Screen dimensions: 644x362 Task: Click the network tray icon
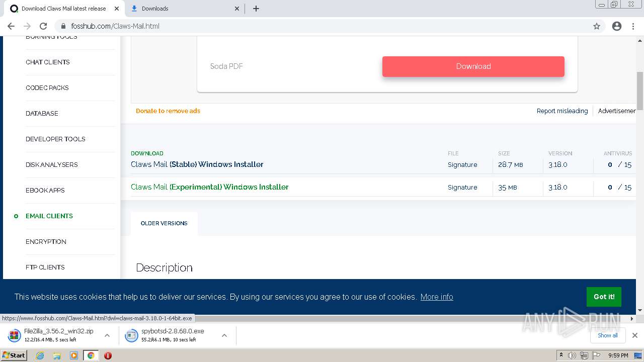click(584, 355)
